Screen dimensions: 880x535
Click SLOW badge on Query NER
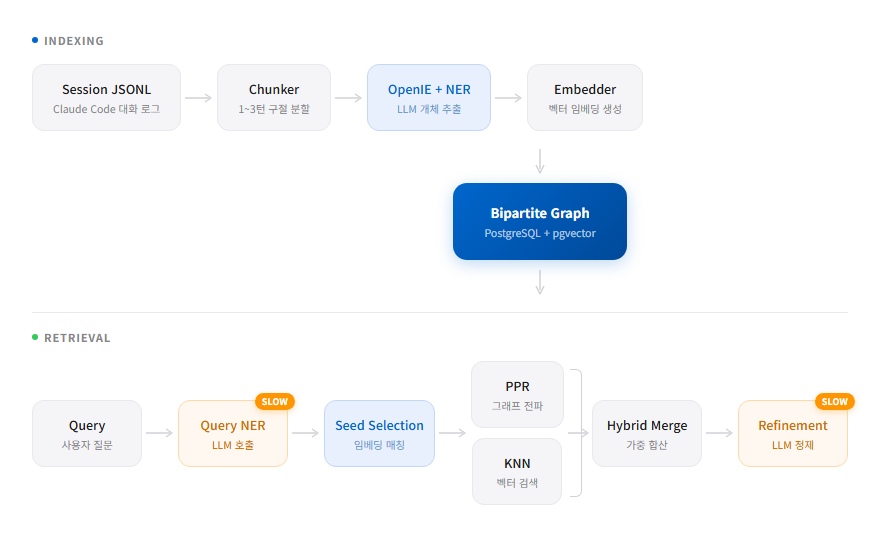coord(274,402)
